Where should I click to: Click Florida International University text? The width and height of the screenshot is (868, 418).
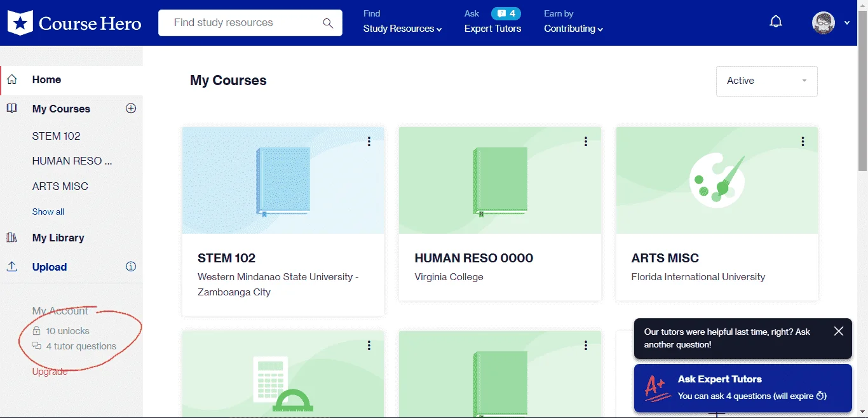[698, 277]
